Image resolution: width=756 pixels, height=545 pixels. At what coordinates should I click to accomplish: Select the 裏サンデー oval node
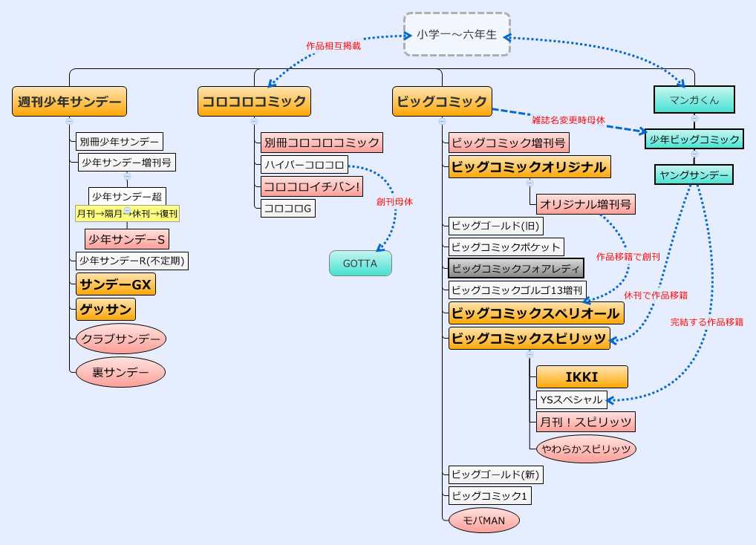[x=121, y=372]
